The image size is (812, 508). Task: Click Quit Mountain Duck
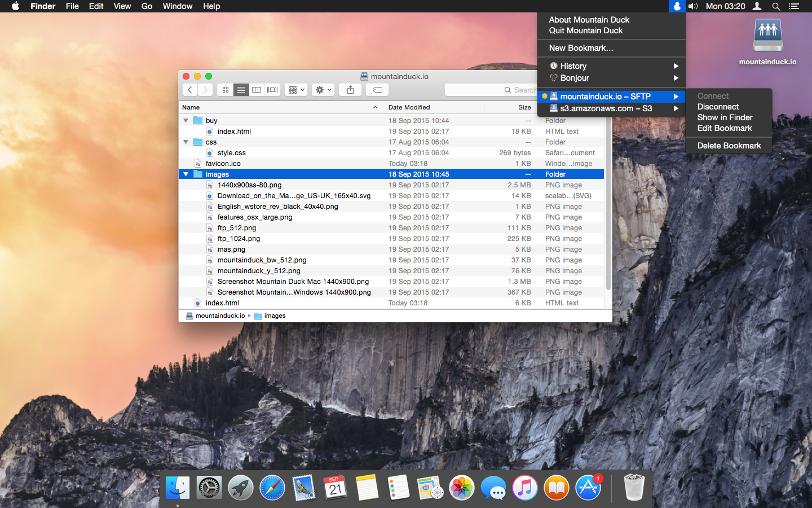(x=584, y=30)
